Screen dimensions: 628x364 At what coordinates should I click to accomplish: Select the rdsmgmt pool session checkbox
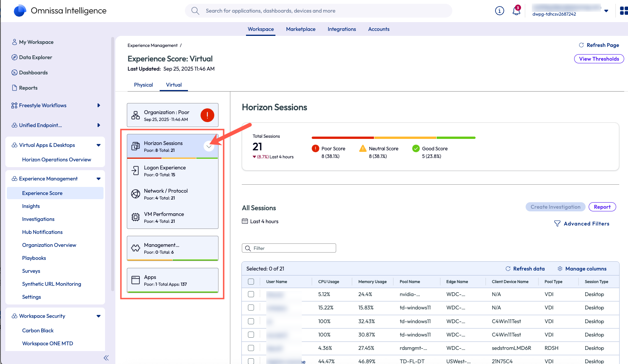251,348
